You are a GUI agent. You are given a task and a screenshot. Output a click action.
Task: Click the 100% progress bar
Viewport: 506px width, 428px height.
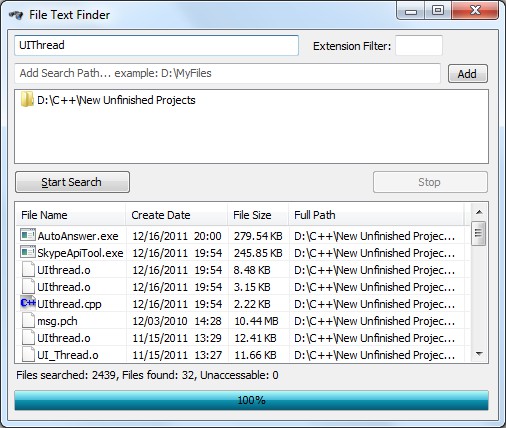click(x=251, y=400)
